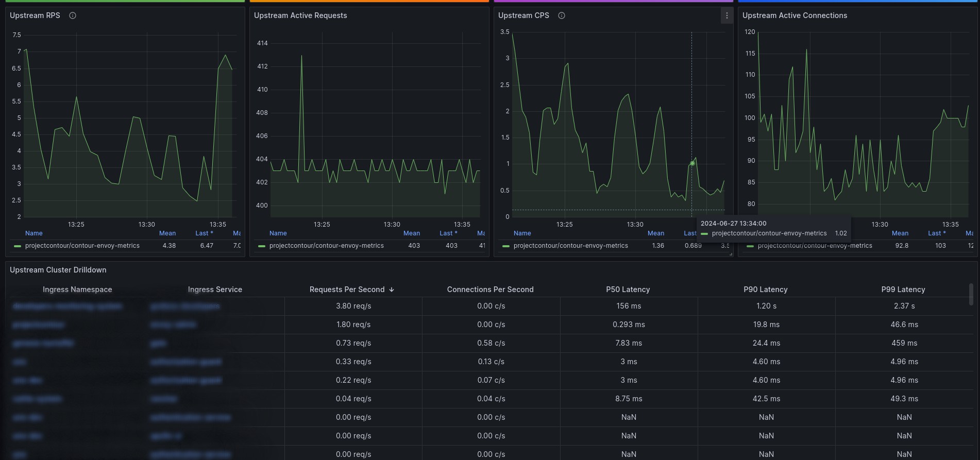Sort Upstream Active Connections legend by Mean

[x=900, y=233]
